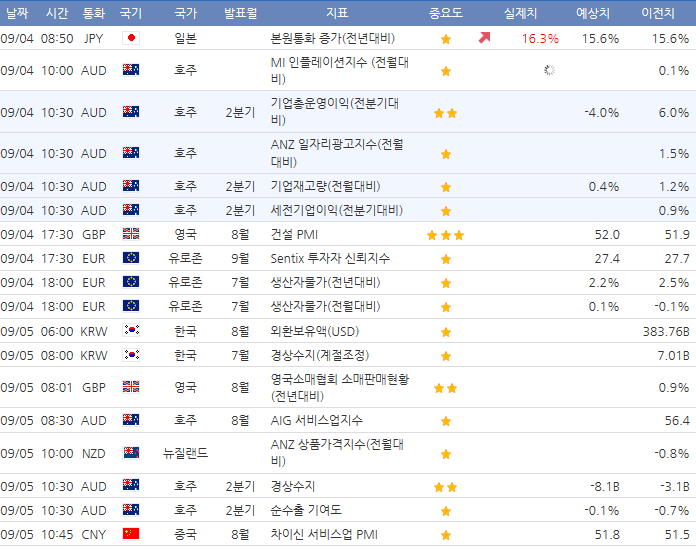This screenshot has width=696, height=549.
Task: Click two-star importance for 영국소매협회 소매판매현황
Action: tap(446, 389)
